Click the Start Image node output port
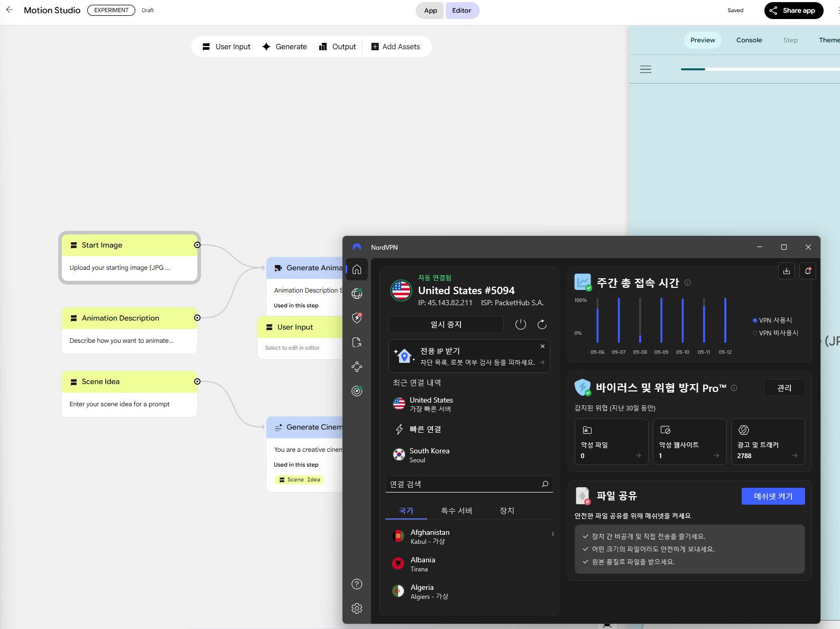 coord(197,245)
